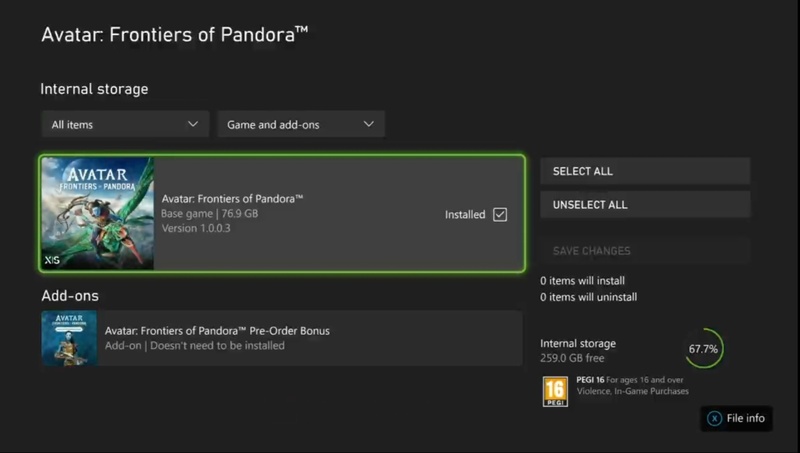The image size is (800, 453).
Task: Click the 67.7% storage usage ring
Action: pos(704,349)
